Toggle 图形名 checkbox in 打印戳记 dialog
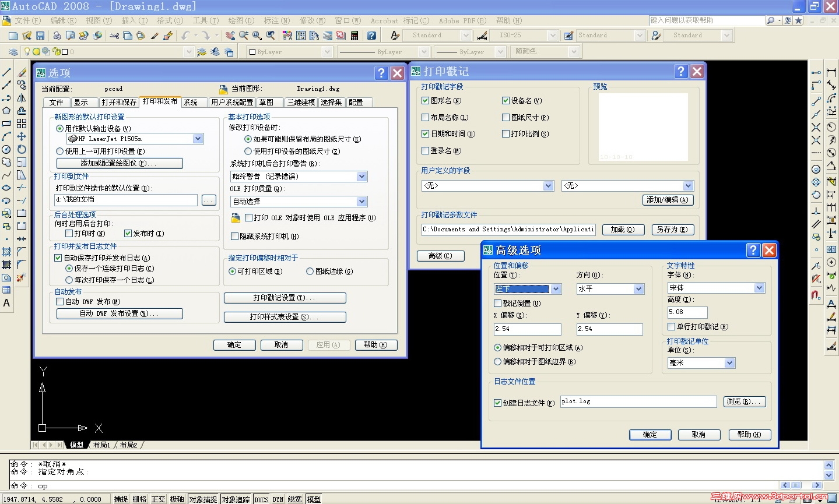839x504 pixels. tap(426, 101)
